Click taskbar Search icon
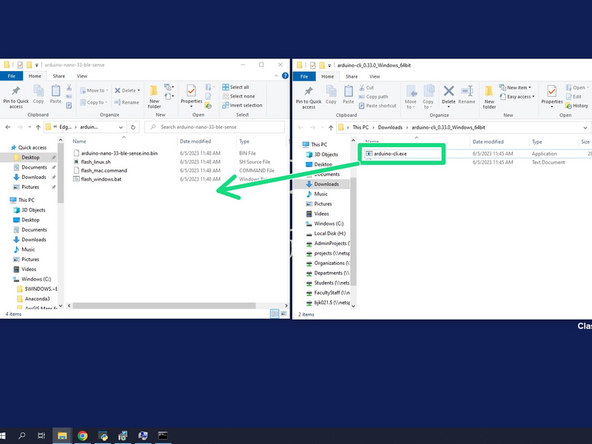Screen dimensions: 592x444 22,436
